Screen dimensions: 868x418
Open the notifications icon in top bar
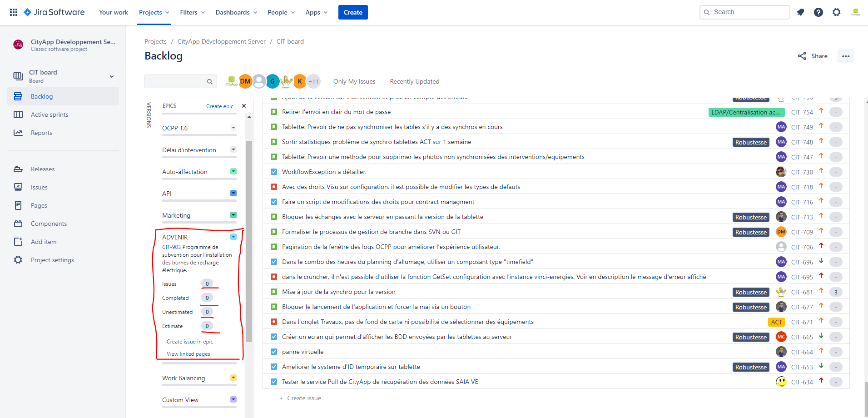(800, 12)
